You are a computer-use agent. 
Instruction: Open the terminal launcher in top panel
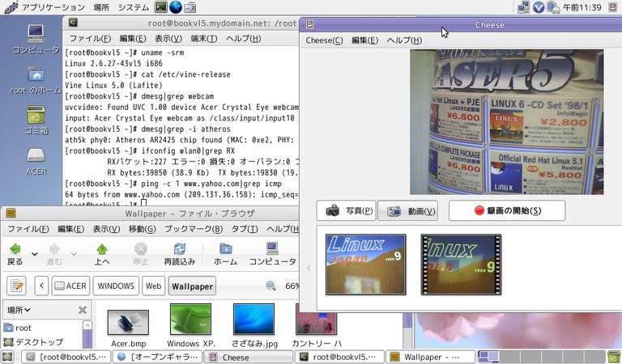click(x=160, y=6)
